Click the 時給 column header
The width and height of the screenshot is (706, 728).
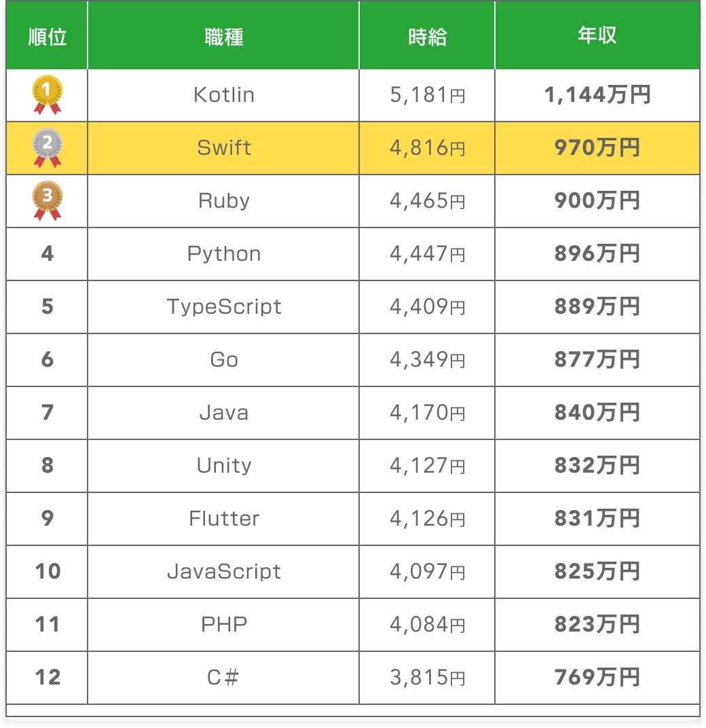427,37
